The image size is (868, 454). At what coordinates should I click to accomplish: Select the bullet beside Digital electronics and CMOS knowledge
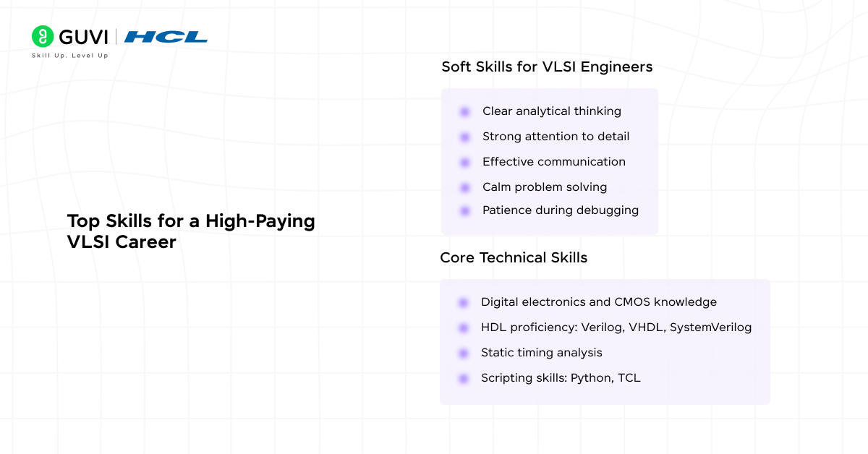point(463,303)
